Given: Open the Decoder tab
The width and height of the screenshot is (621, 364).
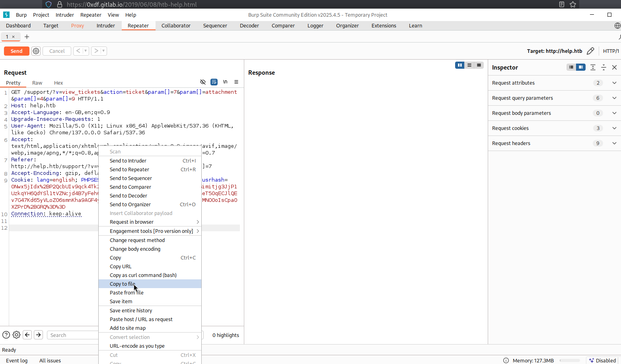Looking at the screenshot, I should click(249, 26).
